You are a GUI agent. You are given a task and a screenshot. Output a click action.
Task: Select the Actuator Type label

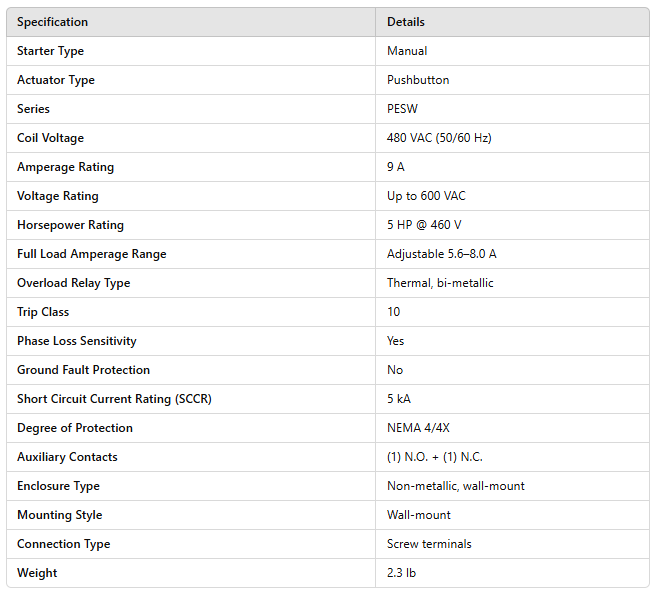(x=56, y=80)
